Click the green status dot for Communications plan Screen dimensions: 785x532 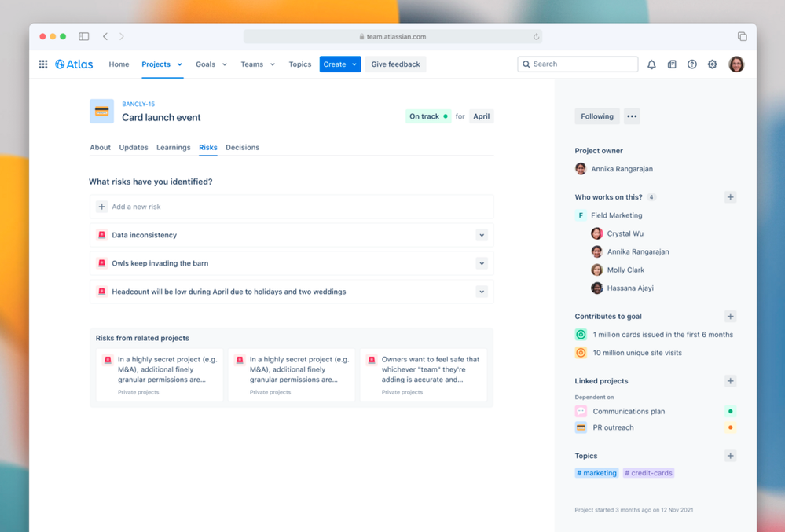point(731,412)
